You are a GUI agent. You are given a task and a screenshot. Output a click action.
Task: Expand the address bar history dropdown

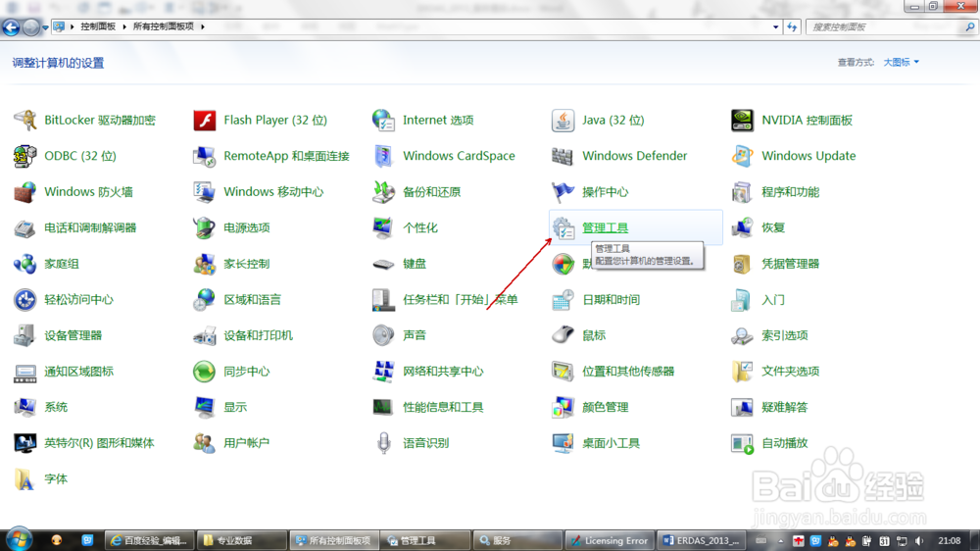[775, 26]
